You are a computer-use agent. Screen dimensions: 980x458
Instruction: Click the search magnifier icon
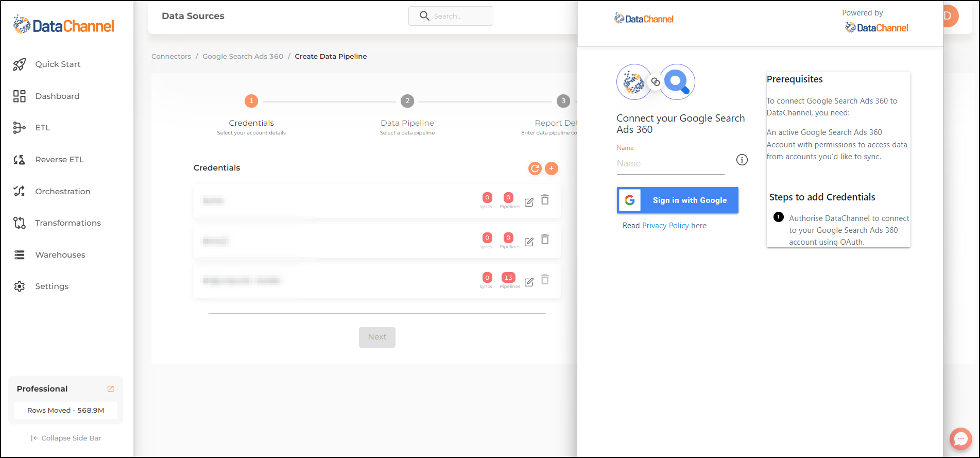tap(424, 16)
